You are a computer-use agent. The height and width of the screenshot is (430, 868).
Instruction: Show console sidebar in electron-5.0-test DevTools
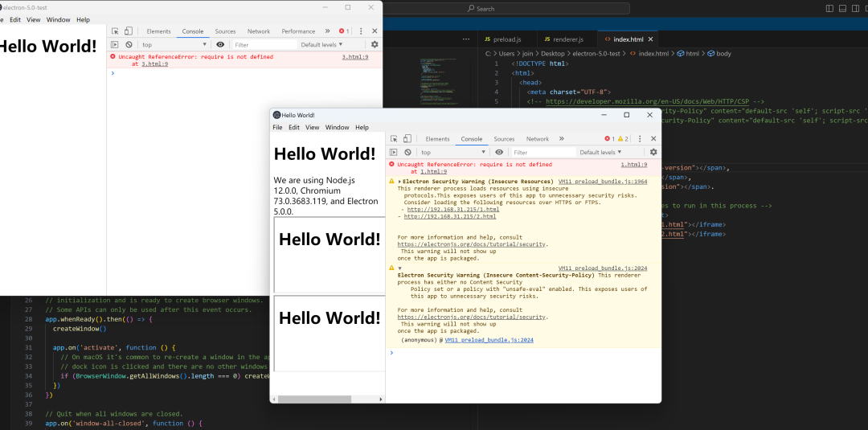pos(115,45)
